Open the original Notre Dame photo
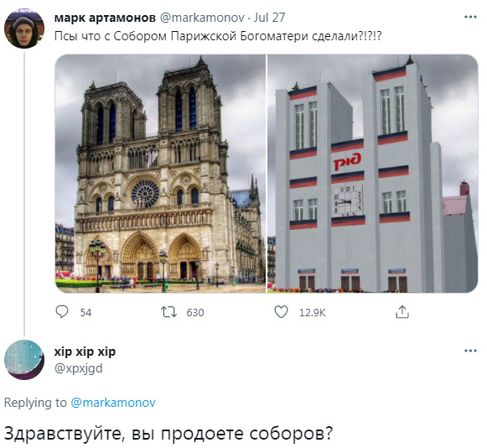The height and width of the screenshot is (448, 487). click(160, 174)
